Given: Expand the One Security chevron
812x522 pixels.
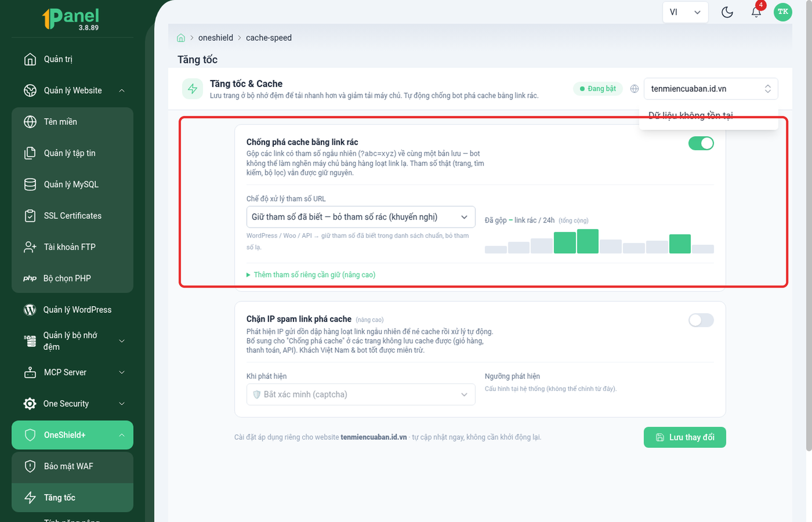Looking at the screenshot, I should (122, 404).
